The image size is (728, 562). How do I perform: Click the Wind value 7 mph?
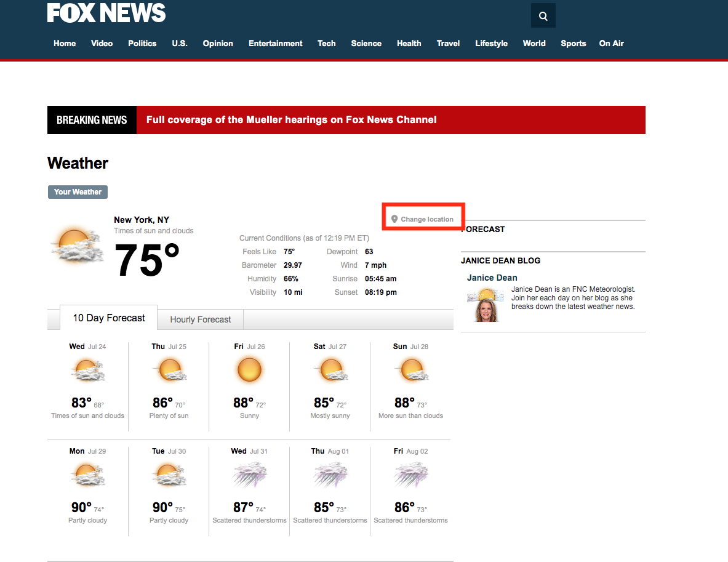tap(375, 265)
